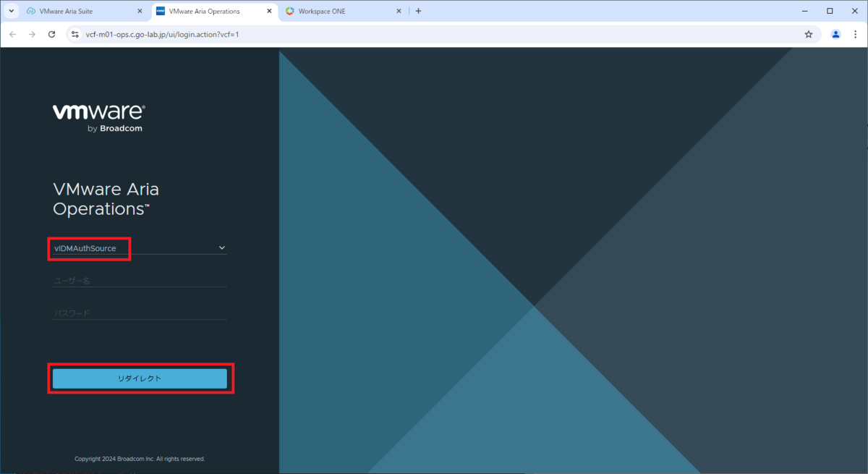Image resolution: width=868 pixels, height=474 pixels.
Task: Click the VMware Aria Suite tab favicon
Action: [31, 11]
